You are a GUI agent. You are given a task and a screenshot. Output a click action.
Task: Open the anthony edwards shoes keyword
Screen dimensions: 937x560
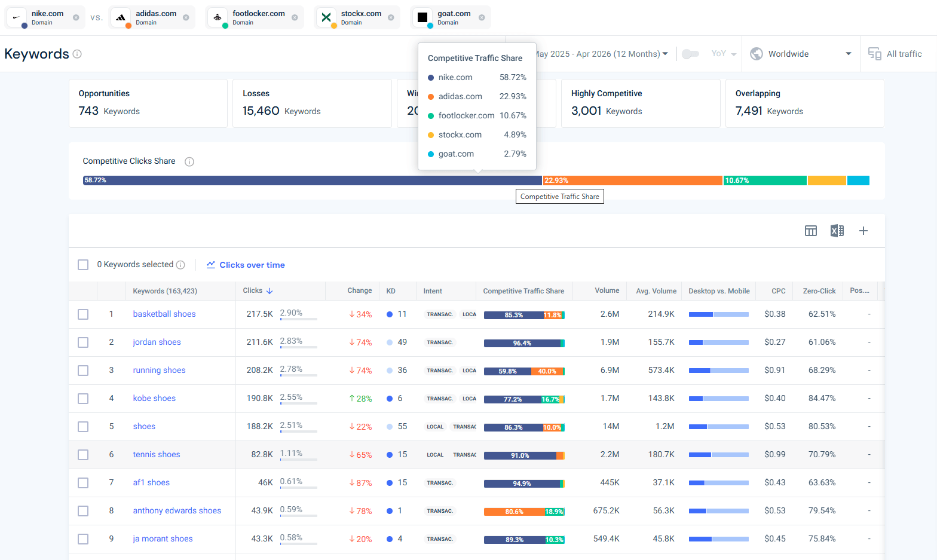click(177, 510)
